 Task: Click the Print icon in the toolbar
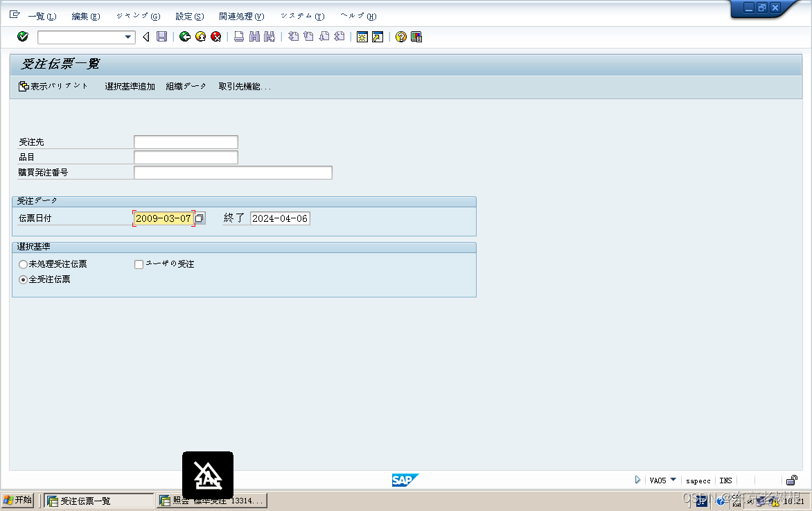click(239, 37)
